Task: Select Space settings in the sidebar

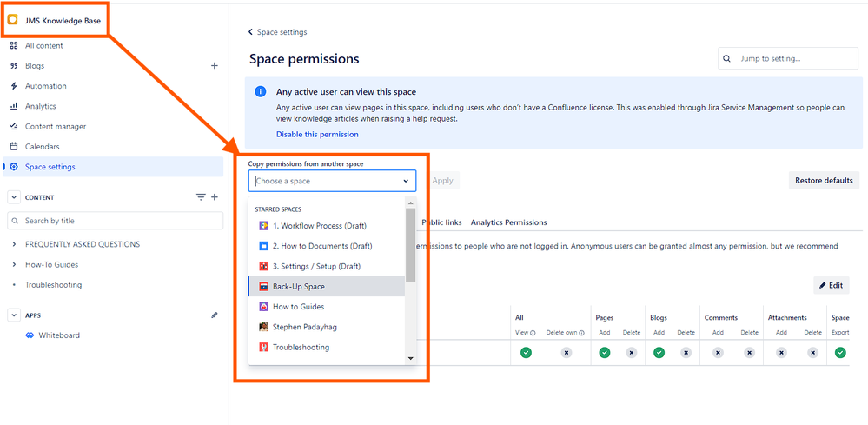Action: [x=113, y=167]
